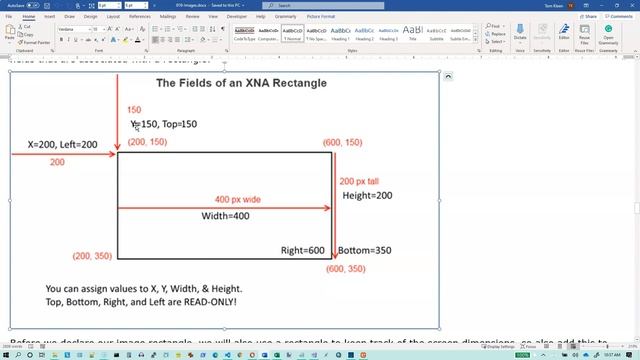
Task: Justify the paragraph text
Action: (177, 40)
